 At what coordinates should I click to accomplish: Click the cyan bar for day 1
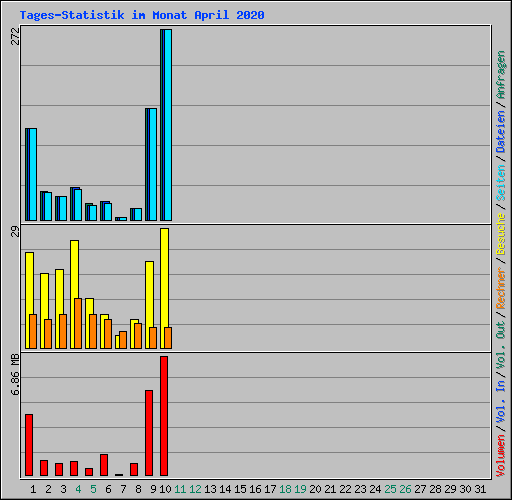(33, 174)
